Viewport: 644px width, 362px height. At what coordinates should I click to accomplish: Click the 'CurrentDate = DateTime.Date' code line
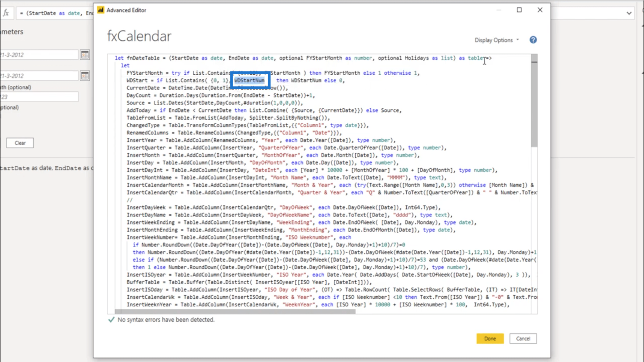point(207,88)
